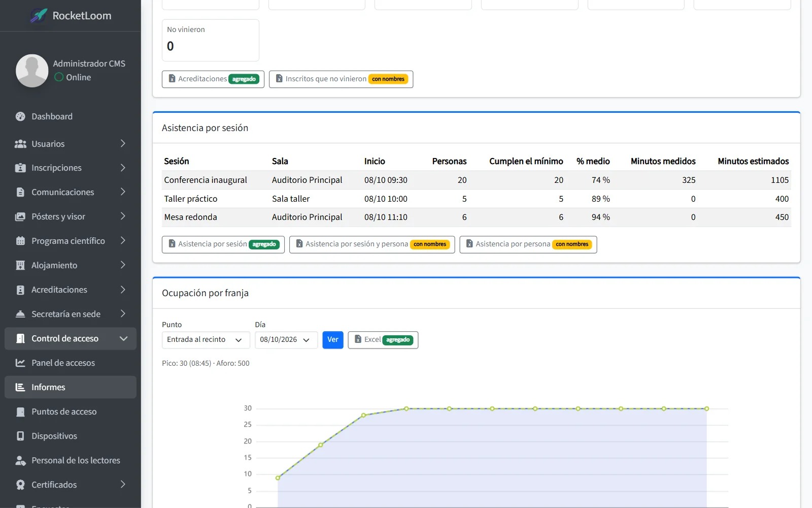Image resolution: width=812 pixels, height=508 pixels.
Task: Collapse the Control de acceso chevron
Action: [123, 338]
